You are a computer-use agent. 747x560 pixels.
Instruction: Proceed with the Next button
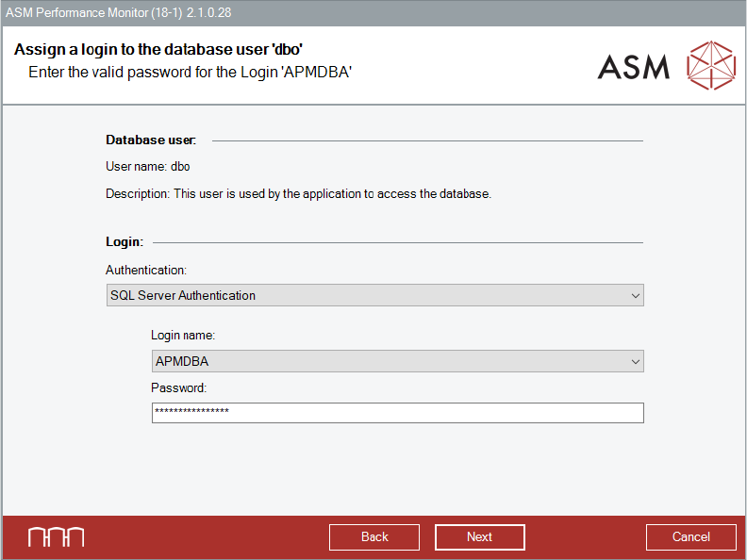click(479, 536)
